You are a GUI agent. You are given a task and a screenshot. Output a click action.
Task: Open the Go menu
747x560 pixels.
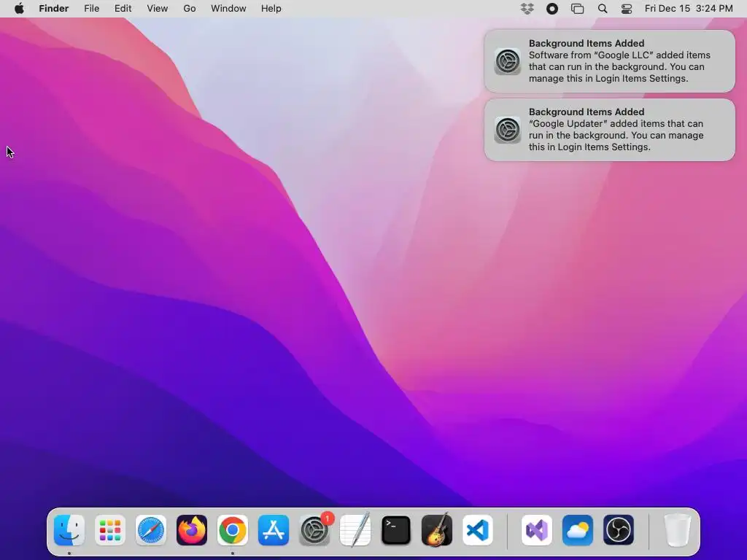point(190,9)
